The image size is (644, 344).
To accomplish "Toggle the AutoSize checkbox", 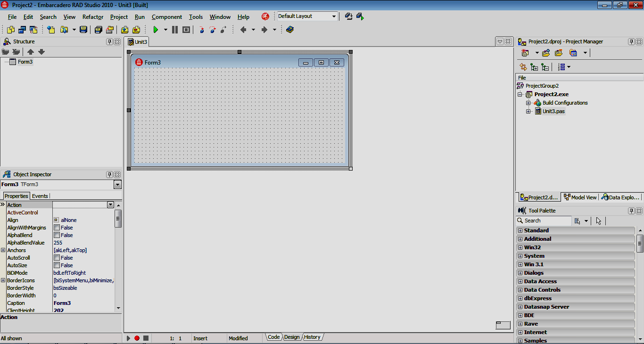I will 57,265.
